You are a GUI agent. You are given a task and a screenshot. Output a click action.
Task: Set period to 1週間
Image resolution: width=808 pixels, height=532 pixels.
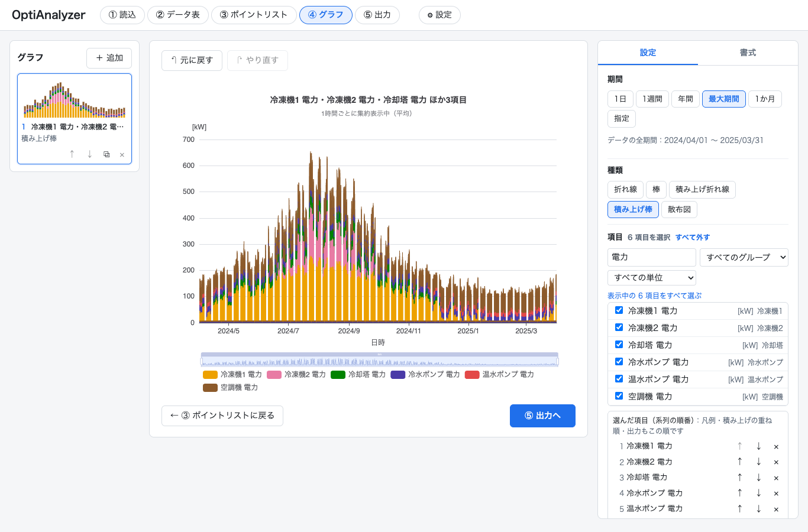[652, 99]
